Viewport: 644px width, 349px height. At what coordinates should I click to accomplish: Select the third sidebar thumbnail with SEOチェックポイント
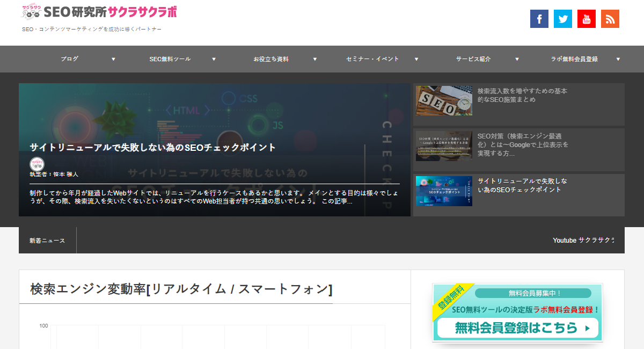tap(444, 191)
